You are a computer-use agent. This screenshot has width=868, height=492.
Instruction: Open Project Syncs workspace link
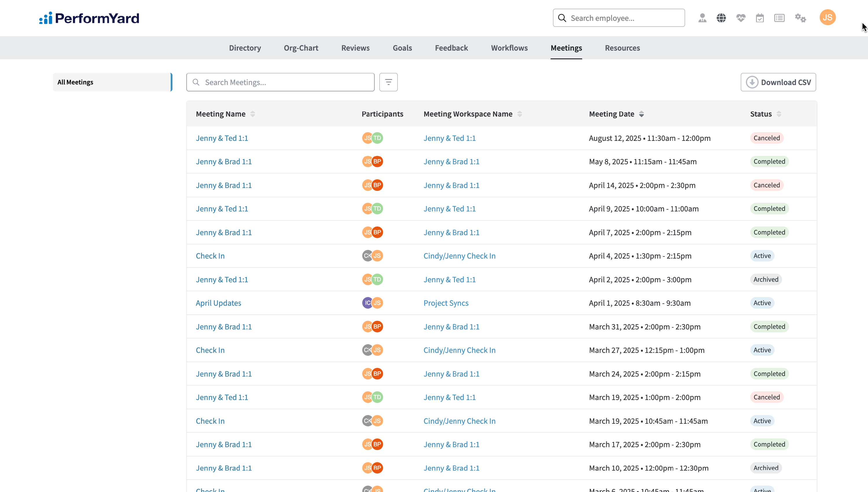click(446, 303)
